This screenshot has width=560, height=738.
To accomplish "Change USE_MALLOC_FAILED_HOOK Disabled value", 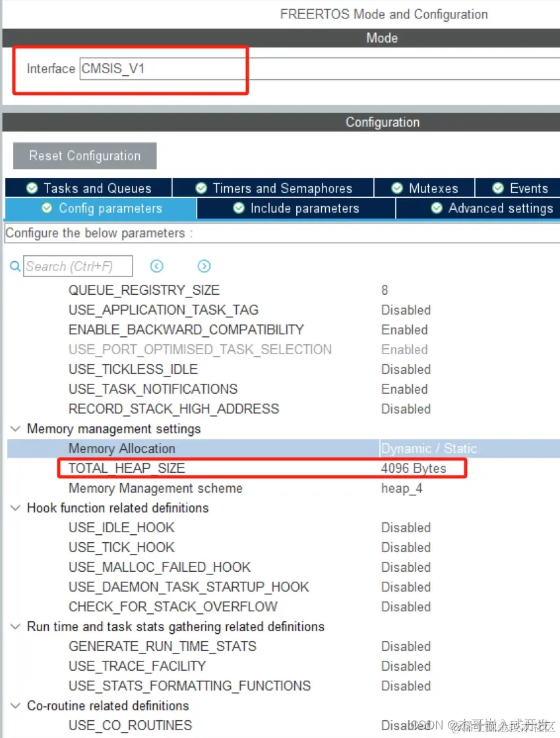I will tap(406, 567).
